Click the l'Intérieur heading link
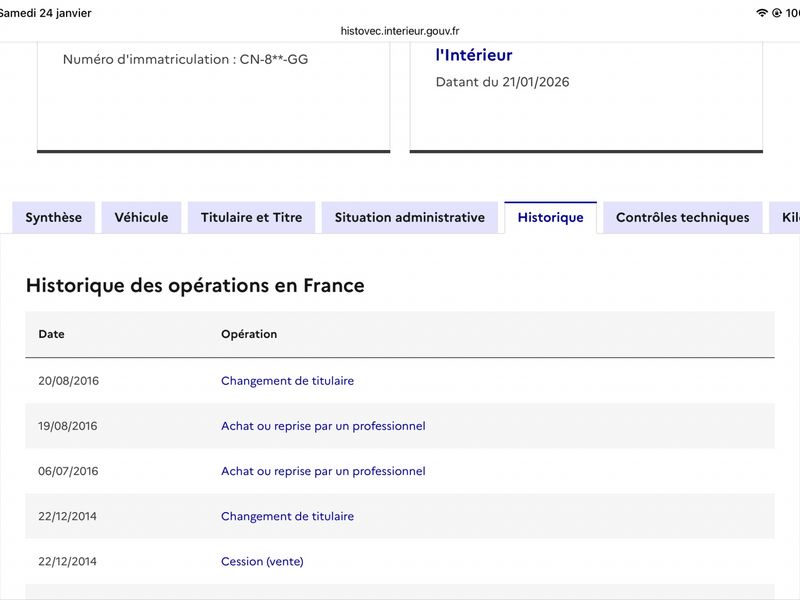 coord(474,55)
